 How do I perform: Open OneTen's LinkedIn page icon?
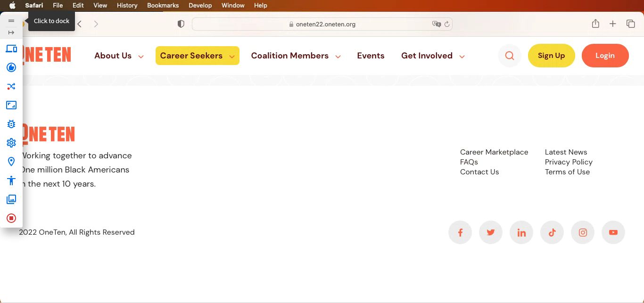tap(521, 232)
